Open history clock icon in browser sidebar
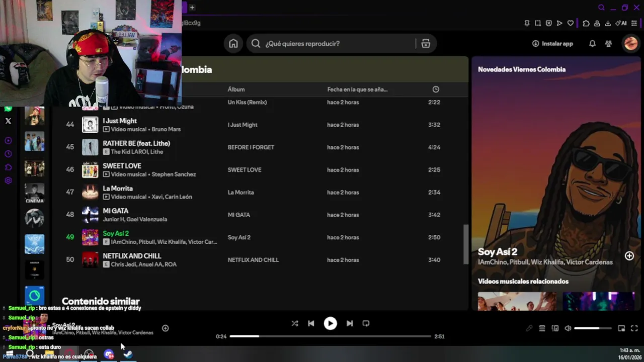Viewport: 644px width, 362px height. click(8, 154)
